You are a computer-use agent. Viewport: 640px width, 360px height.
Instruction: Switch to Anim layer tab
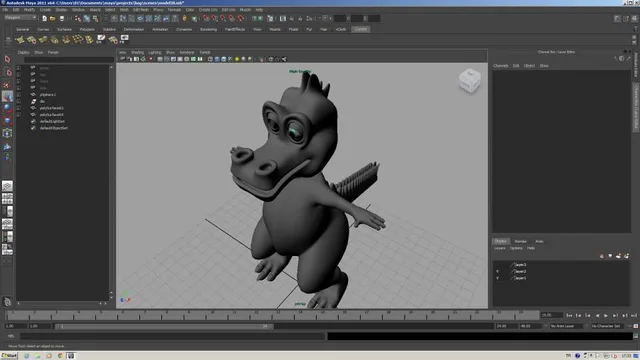click(x=539, y=241)
